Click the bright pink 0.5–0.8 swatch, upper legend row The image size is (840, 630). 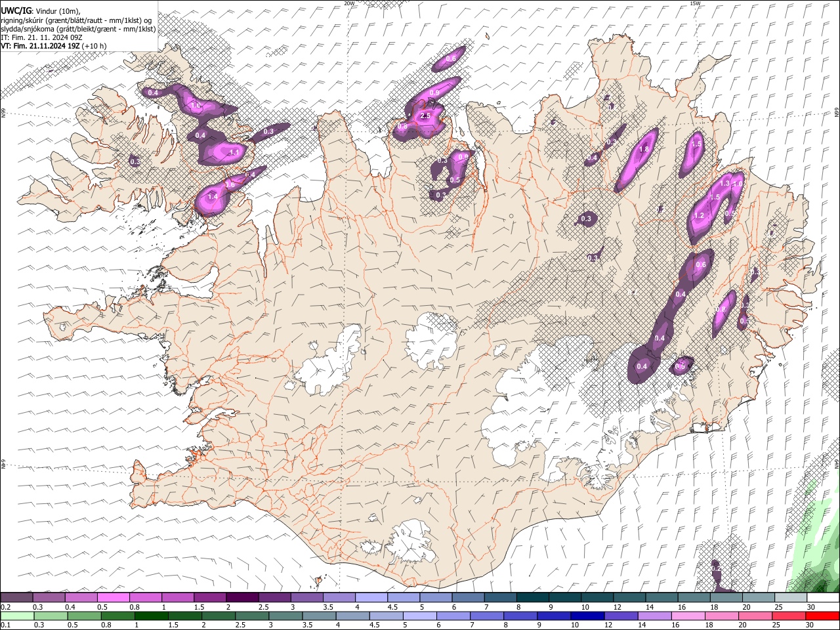tap(113, 598)
